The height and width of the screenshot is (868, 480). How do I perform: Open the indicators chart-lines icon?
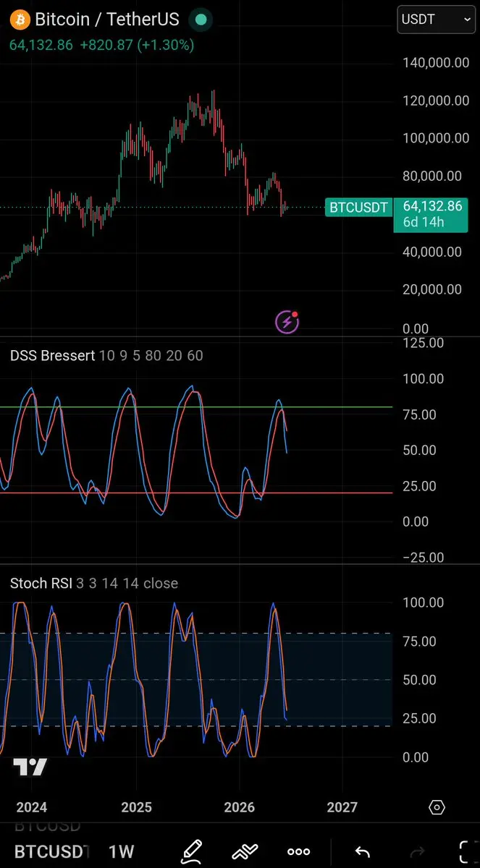(x=245, y=851)
